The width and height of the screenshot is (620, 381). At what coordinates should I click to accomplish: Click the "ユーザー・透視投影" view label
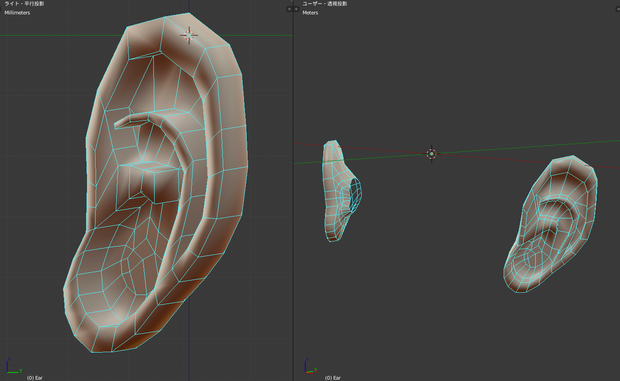point(325,4)
